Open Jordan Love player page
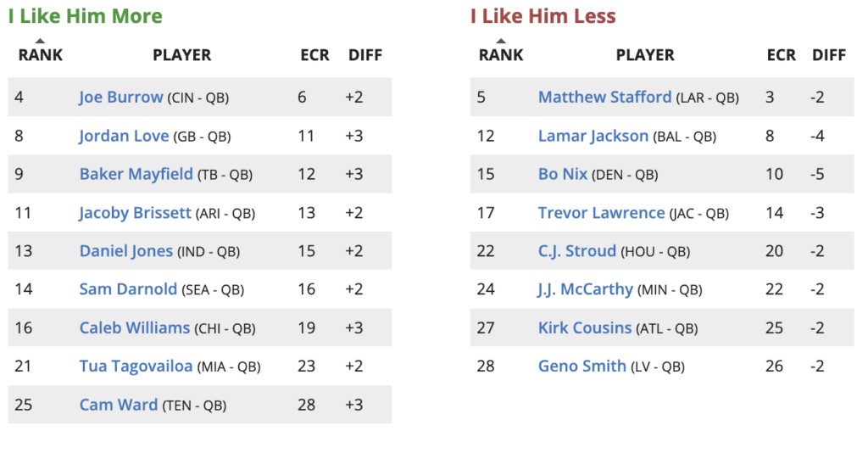 (125, 136)
